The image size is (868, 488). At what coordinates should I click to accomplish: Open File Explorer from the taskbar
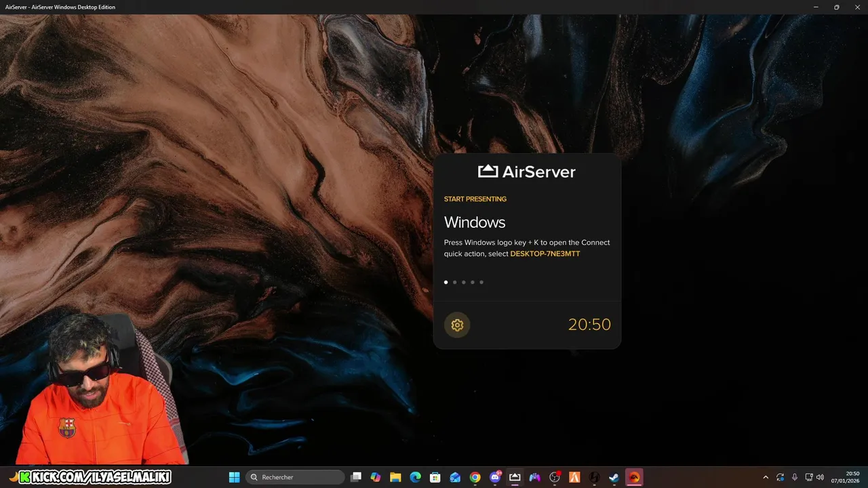coord(395,477)
